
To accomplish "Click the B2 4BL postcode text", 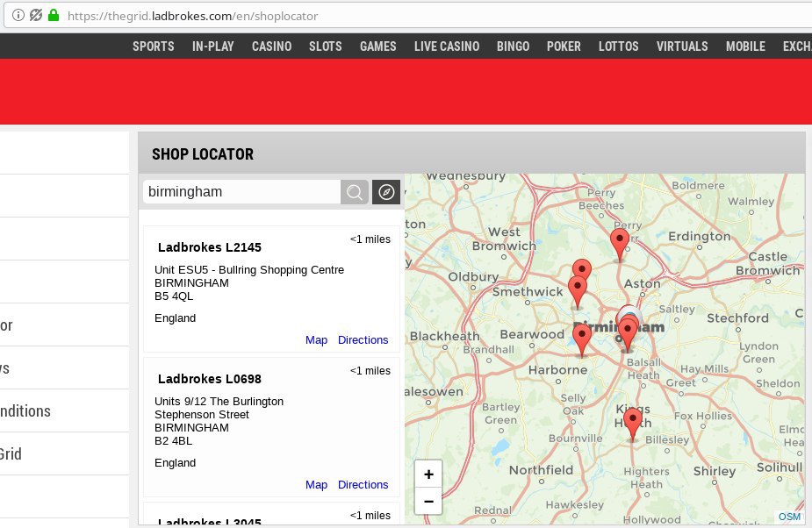I will pyautogui.click(x=174, y=441).
